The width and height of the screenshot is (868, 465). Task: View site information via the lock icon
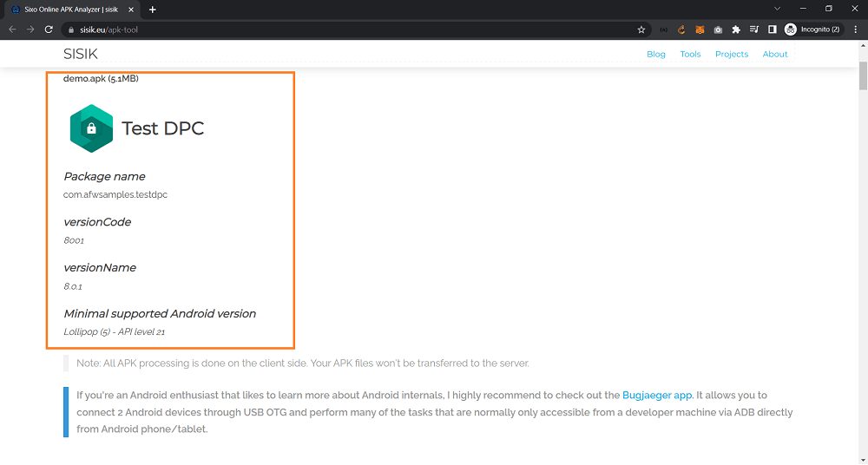tap(71, 29)
